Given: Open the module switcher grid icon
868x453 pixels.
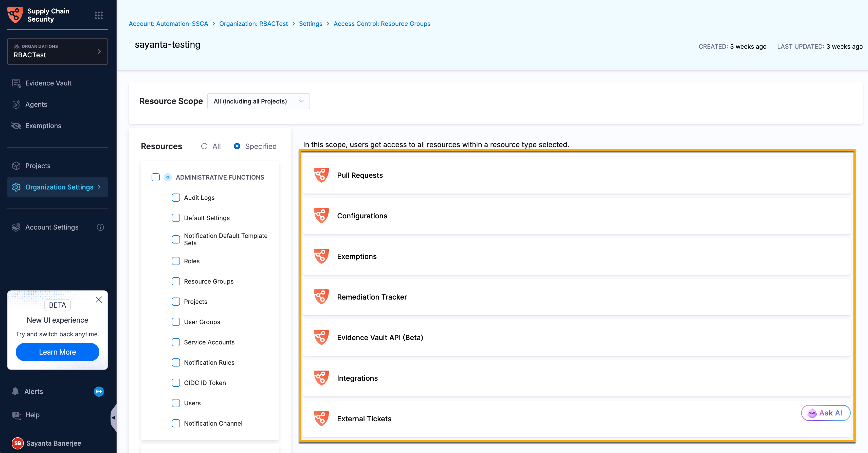Looking at the screenshot, I should pyautogui.click(x=99, y=15).
